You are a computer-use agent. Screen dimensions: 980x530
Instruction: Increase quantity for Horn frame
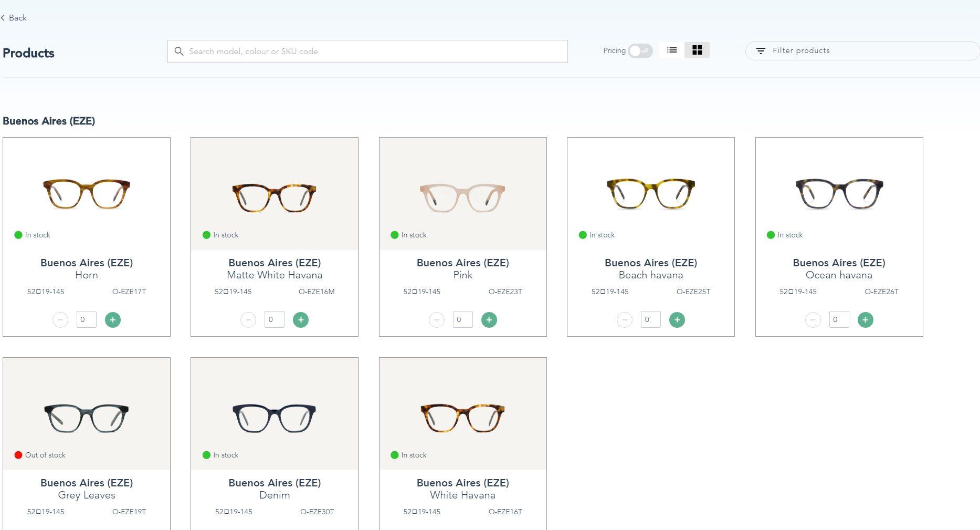113,320
